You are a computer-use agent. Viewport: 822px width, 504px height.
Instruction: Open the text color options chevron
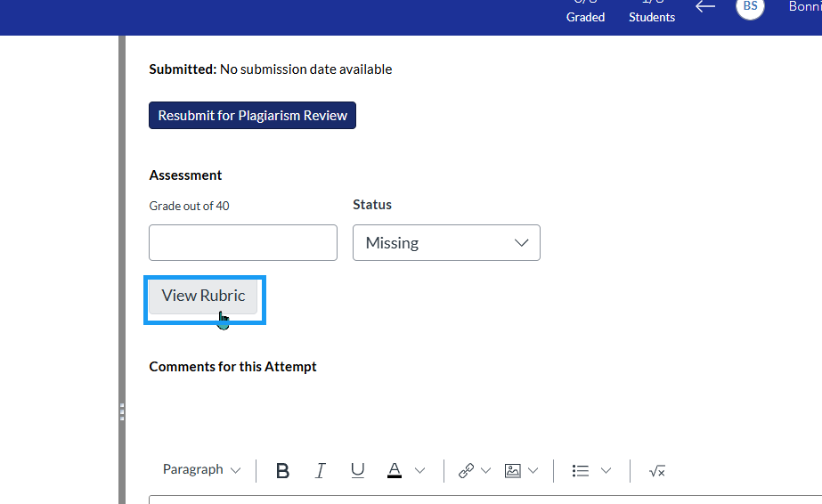[420, 470]
